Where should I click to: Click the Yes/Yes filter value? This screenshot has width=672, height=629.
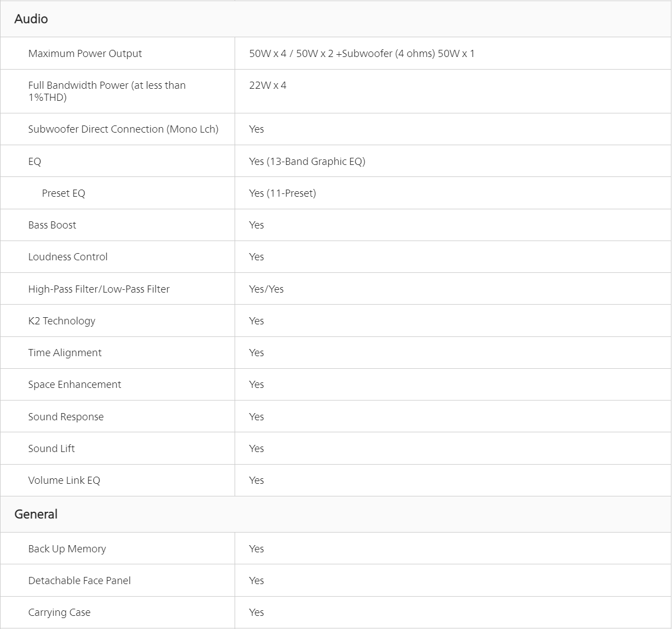click(266, 289)
